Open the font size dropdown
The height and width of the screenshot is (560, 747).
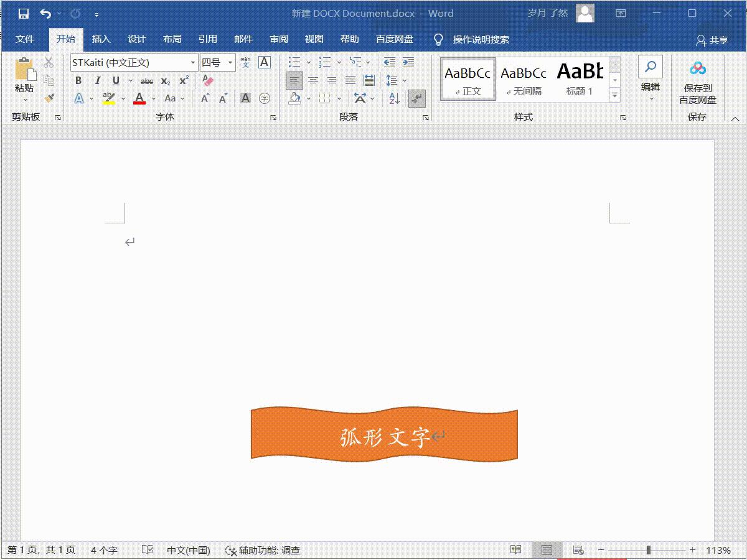point(229,62)
